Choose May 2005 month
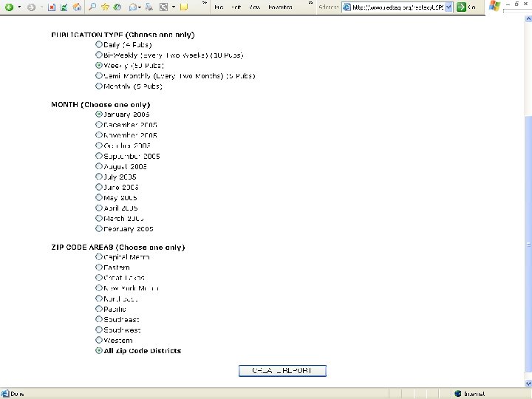The image size is (532, 399). pyautogui.click(x=99, y=197)
